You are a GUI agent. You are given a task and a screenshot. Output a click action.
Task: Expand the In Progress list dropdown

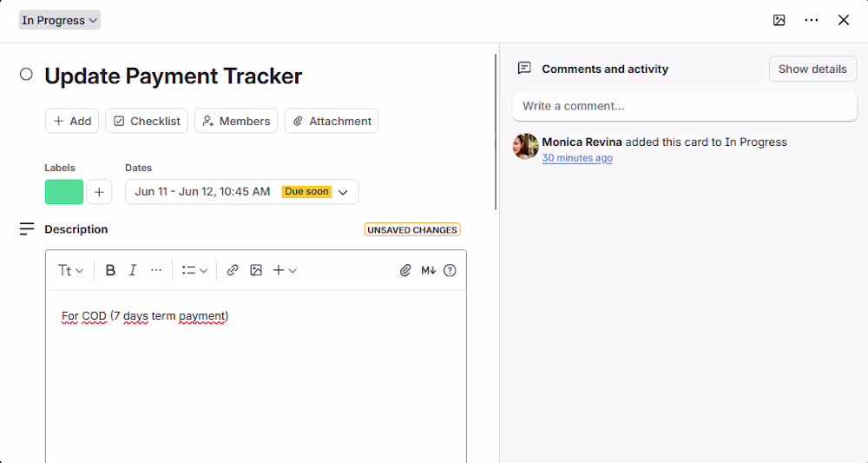(60, 21)
